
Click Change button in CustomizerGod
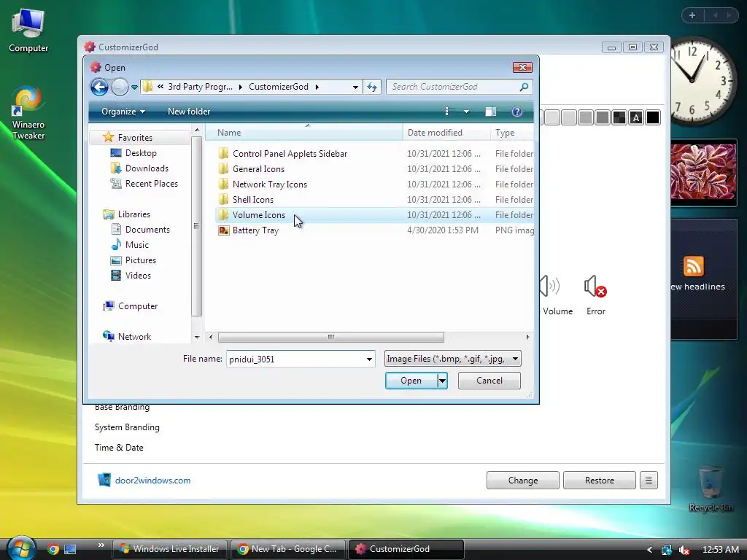[522, 481]
